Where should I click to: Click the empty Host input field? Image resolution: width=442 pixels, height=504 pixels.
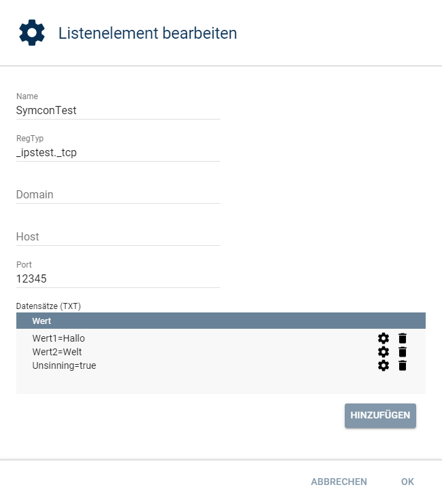click(118, 236)
